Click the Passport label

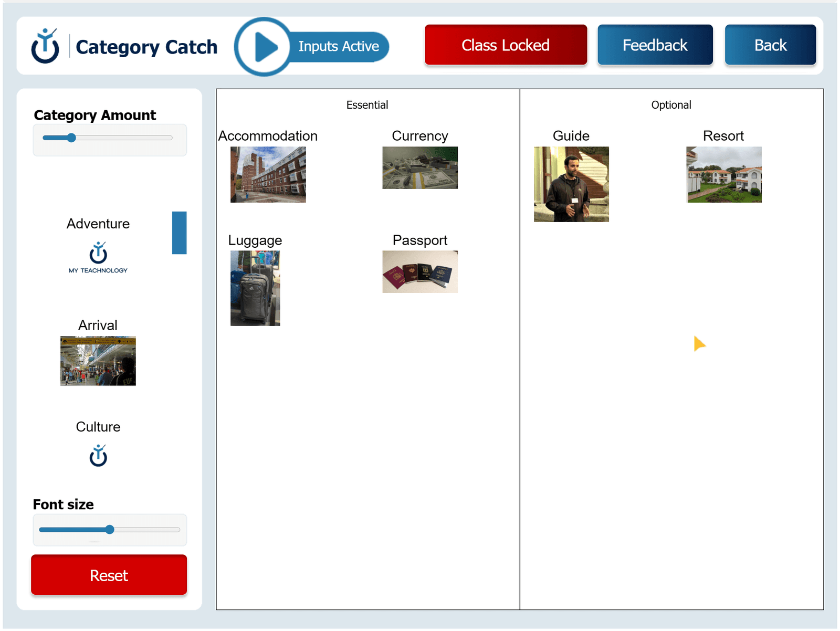pos(420,240)
